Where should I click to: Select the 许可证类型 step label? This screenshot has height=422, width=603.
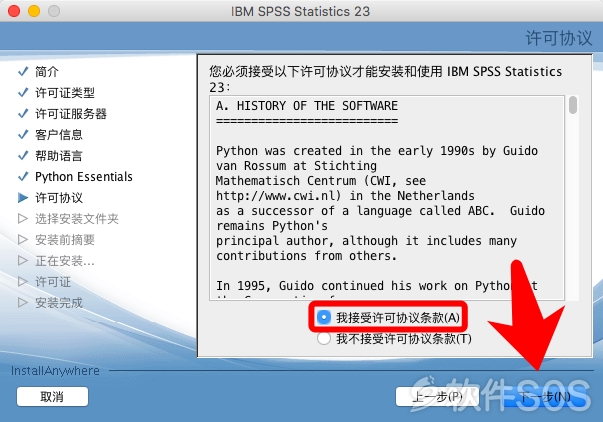(65, 92)
